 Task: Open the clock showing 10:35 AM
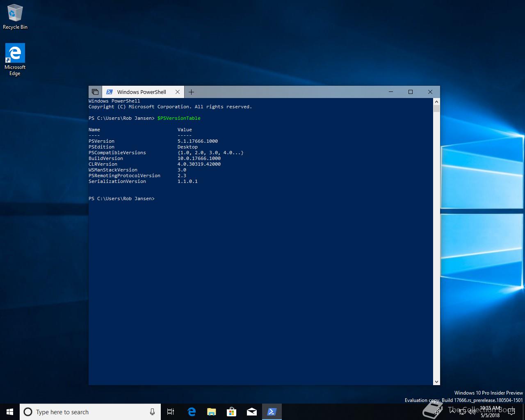[x=490, y=412]
